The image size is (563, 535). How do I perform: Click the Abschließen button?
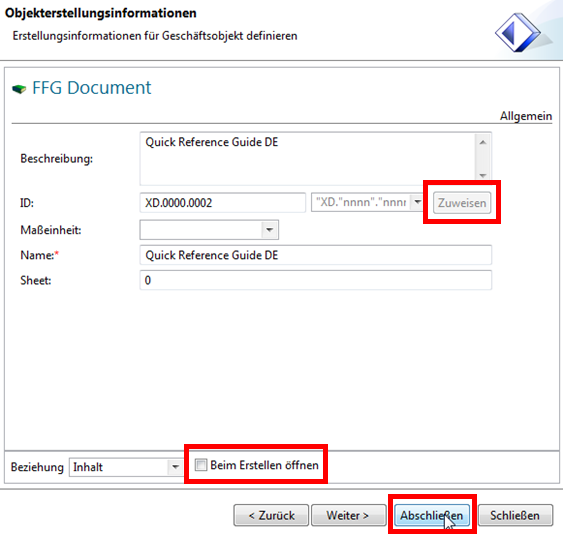(432, 515)
